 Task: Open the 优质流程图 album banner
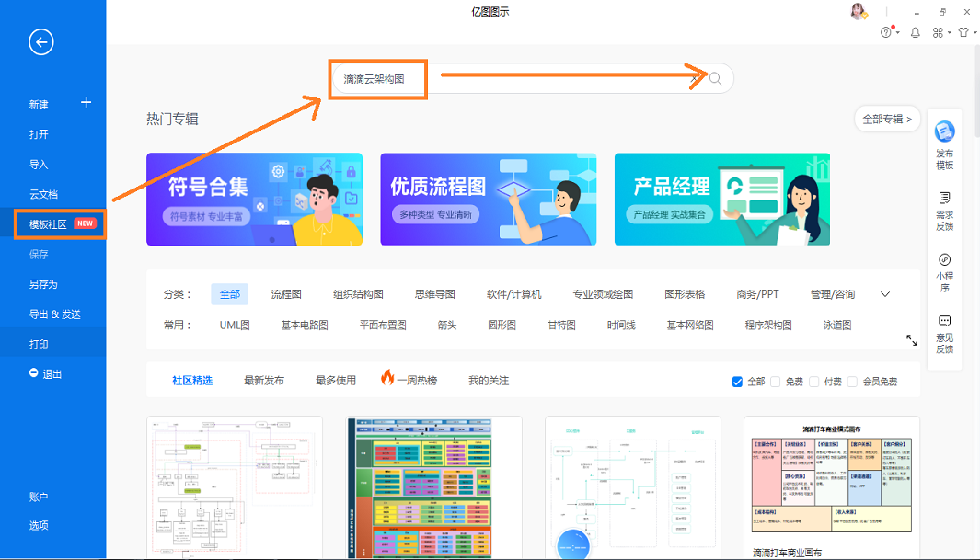[x=488, y=200]
